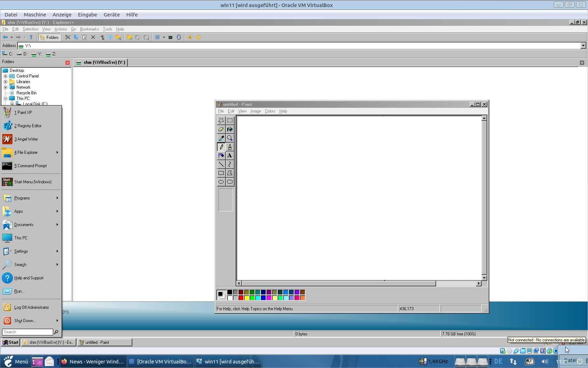Select the Eraser tool in Paint
Viewport: 588px width, 368px height.
[x=221, y=129]
